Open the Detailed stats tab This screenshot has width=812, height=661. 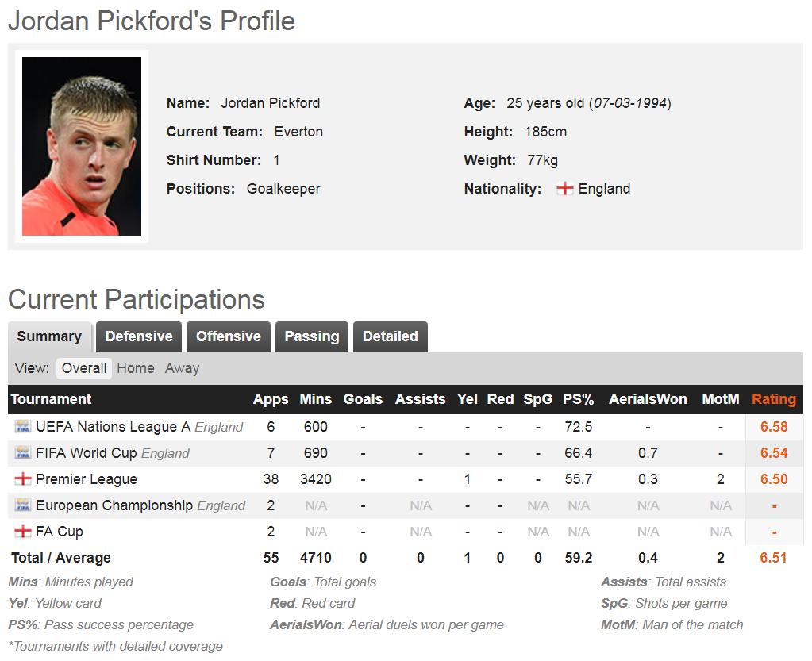(391, 336)
